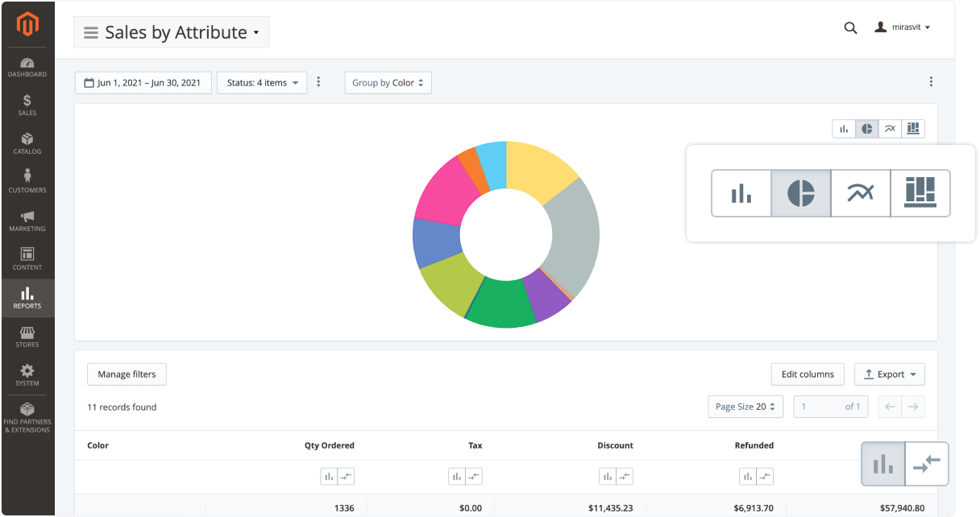Go to the next page arrow
980x517 pixels.
coord(913,407)
